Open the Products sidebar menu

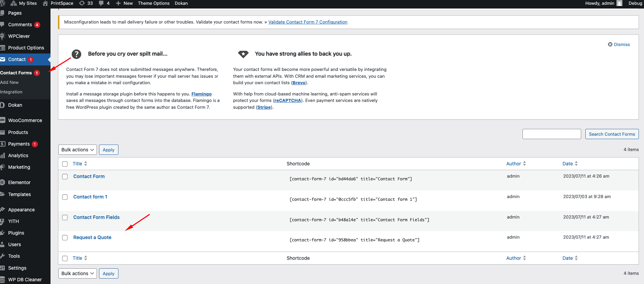[18, 132]
